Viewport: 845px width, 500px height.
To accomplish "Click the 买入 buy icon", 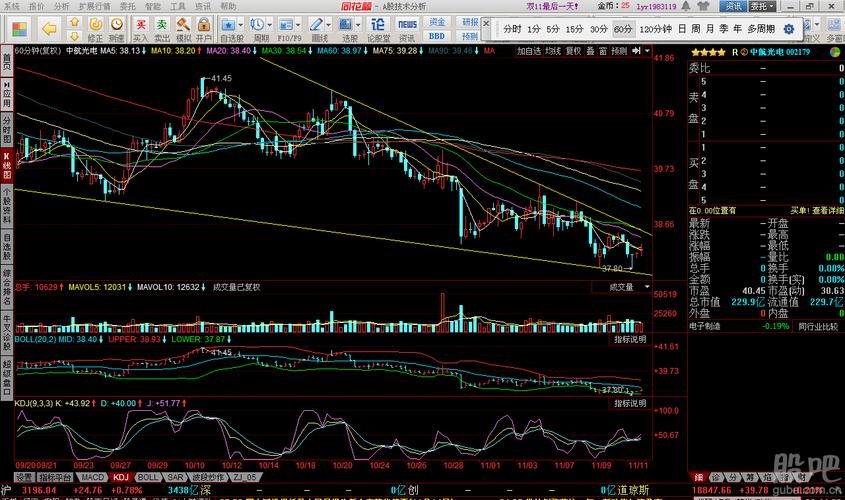I will (141, 25).
